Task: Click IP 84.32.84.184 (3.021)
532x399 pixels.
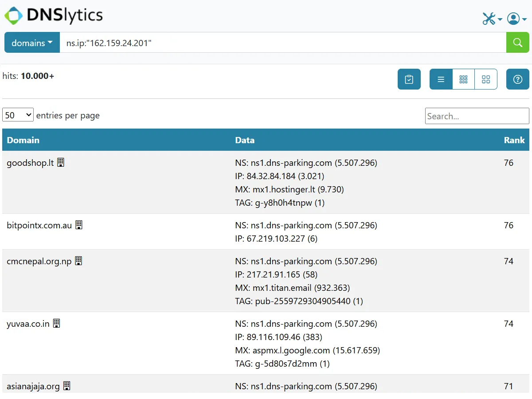Action: pyautogui.click(x=280, y=176)
